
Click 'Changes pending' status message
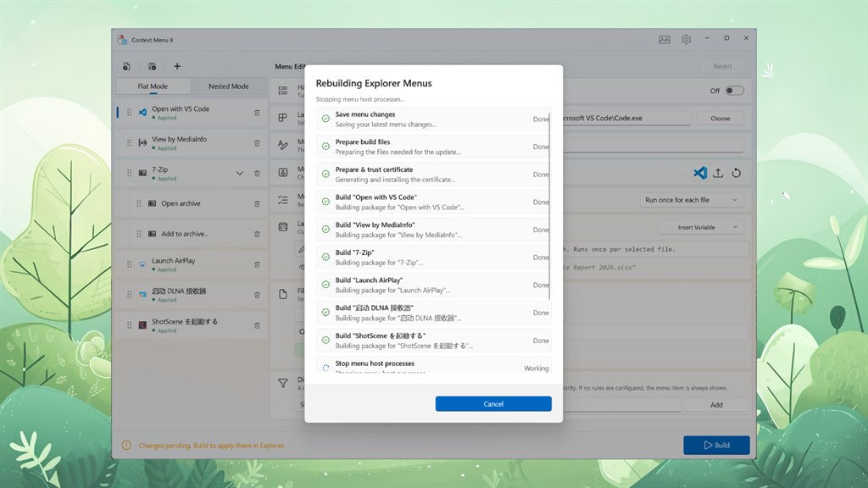(x=211, y=446)
